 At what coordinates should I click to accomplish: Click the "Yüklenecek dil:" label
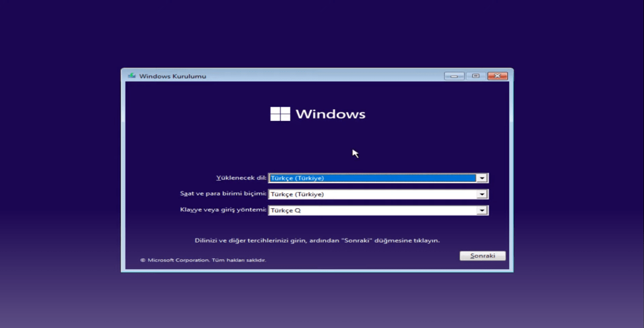click(x=242, y=178)
